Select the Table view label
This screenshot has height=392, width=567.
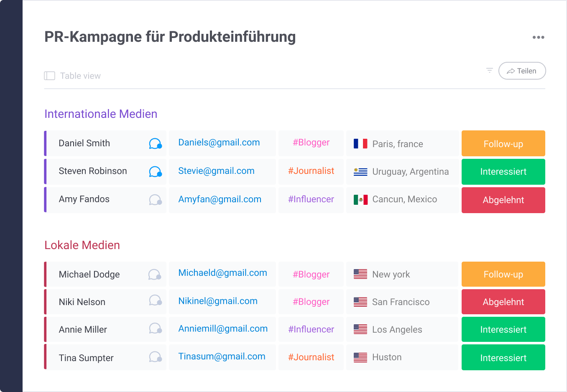coord(80,76)
